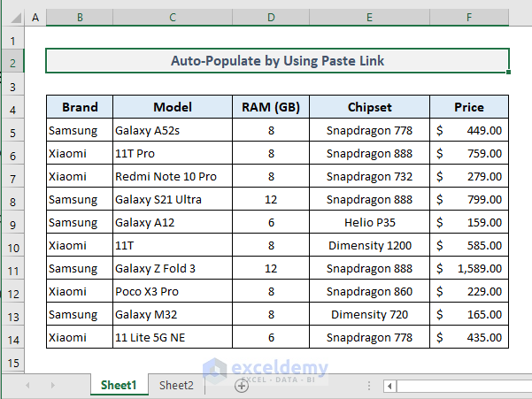Click the price cell '$ 449.00'
The image size is (532, 399).
pos(469,130)
